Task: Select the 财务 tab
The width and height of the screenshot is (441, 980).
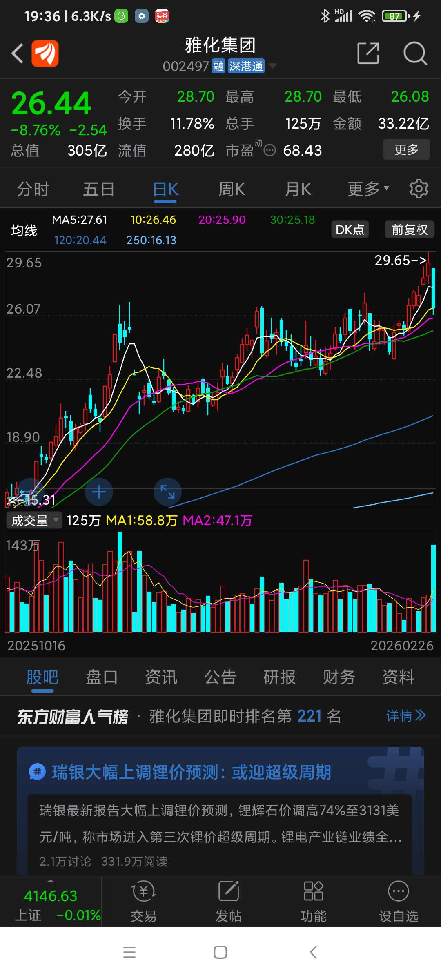Action: (x=339, y=677)
